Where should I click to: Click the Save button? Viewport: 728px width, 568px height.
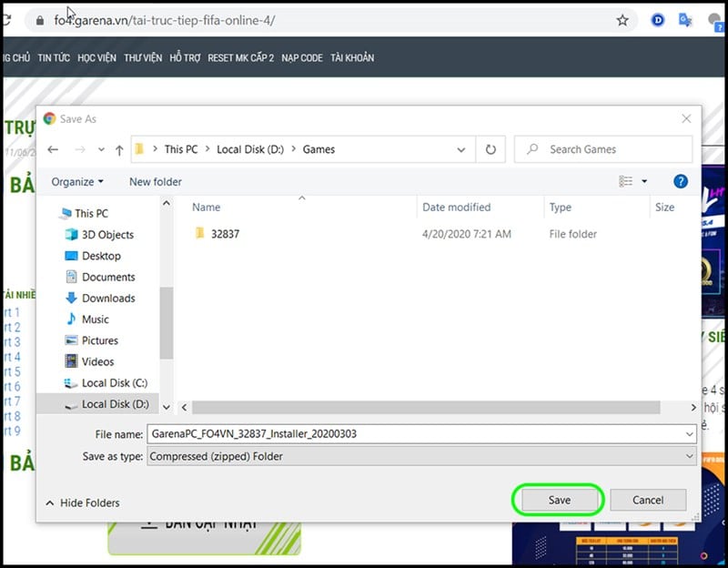click(559, 500)
